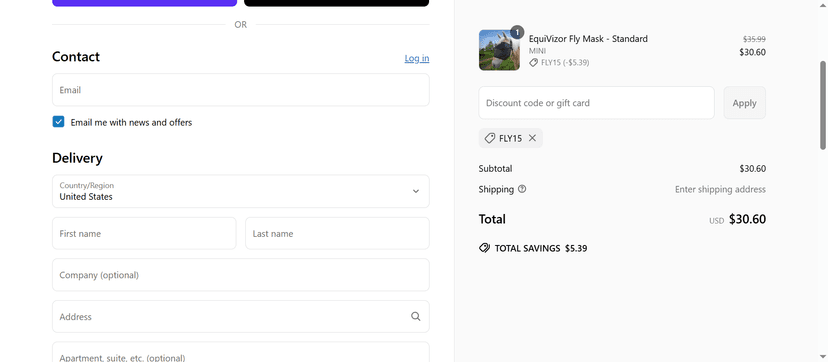Select the Company (optional) field
Viewport: 828px width, 362px height.
pyautogui.click(x=241, y=275)
